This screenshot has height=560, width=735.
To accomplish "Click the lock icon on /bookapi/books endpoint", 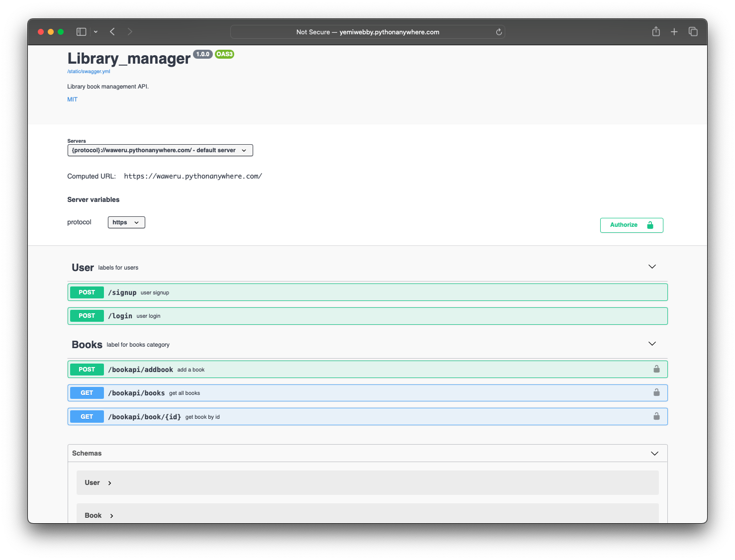I will coord(656,392).
